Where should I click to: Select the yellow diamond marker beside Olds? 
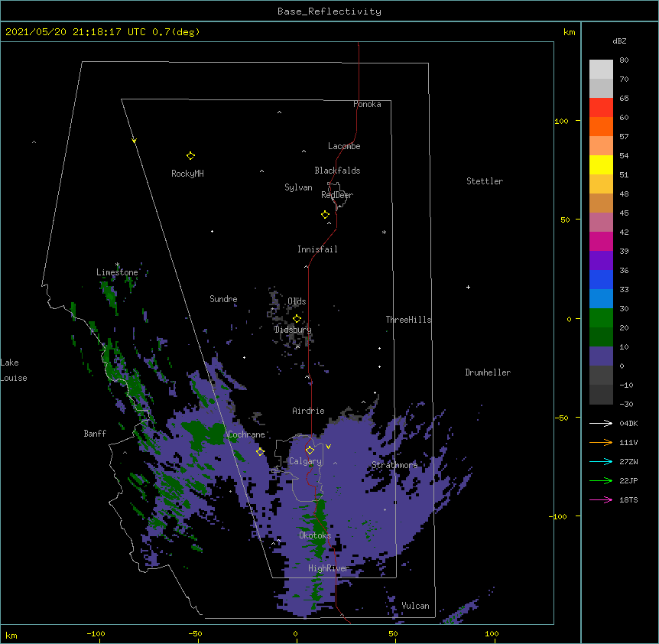(297, 318)
